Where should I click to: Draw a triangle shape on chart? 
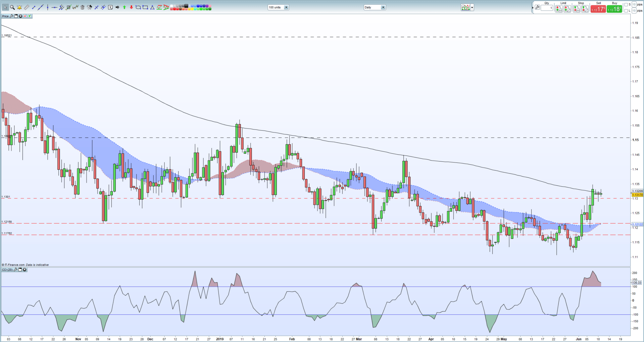coord(152,7)
